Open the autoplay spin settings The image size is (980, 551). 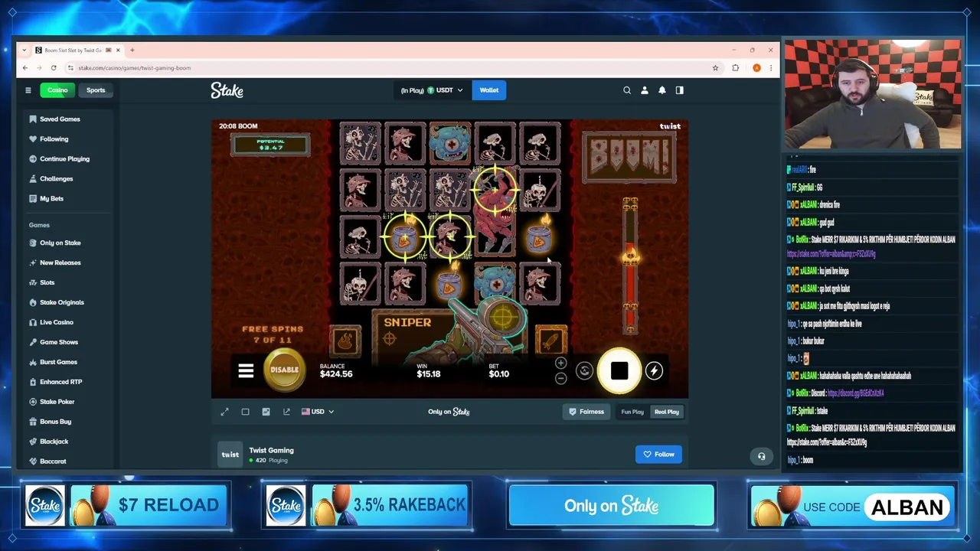pyautogui.click(x=584, y=371)
